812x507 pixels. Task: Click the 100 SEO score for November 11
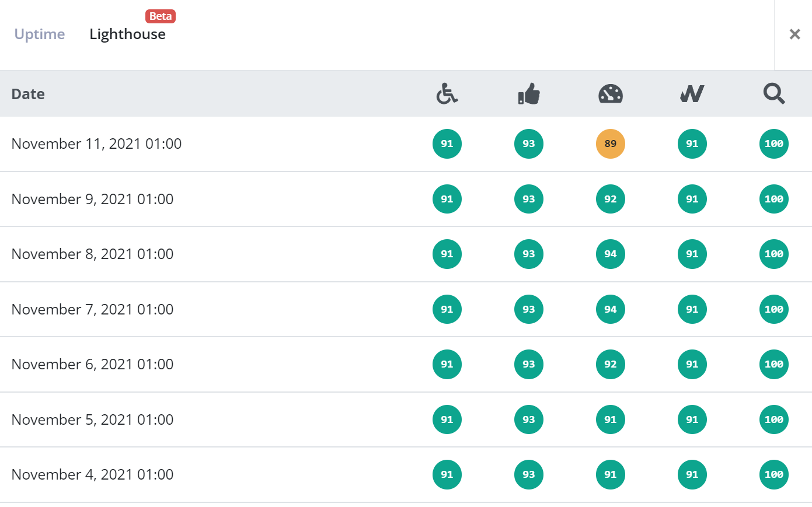pos(773,144)
